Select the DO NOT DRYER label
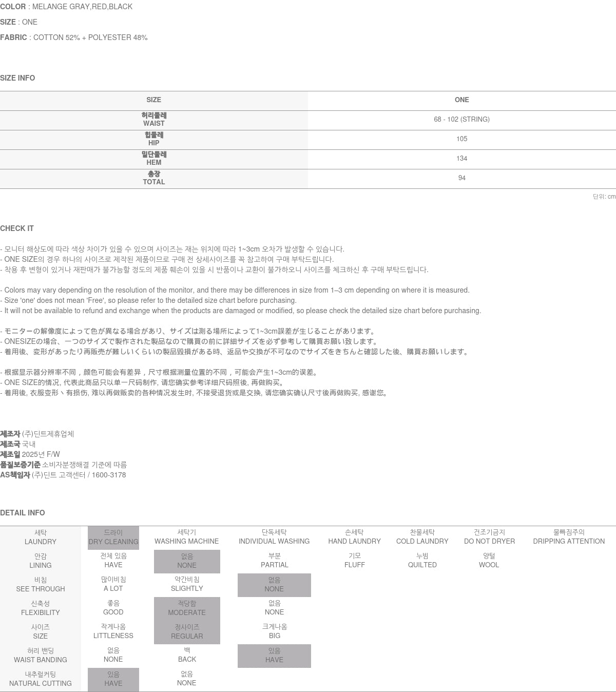The image size is (616, 692). [489, 537]
